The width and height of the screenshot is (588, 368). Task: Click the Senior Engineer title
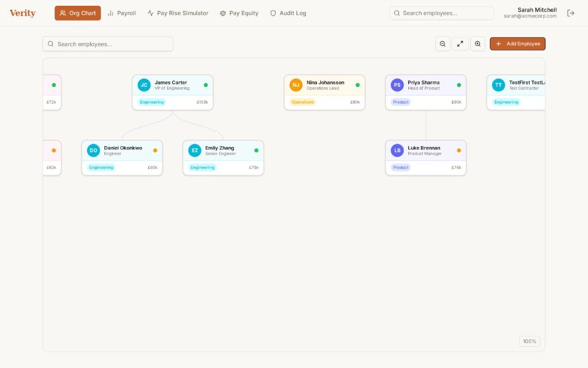click(x=220, y=154)
